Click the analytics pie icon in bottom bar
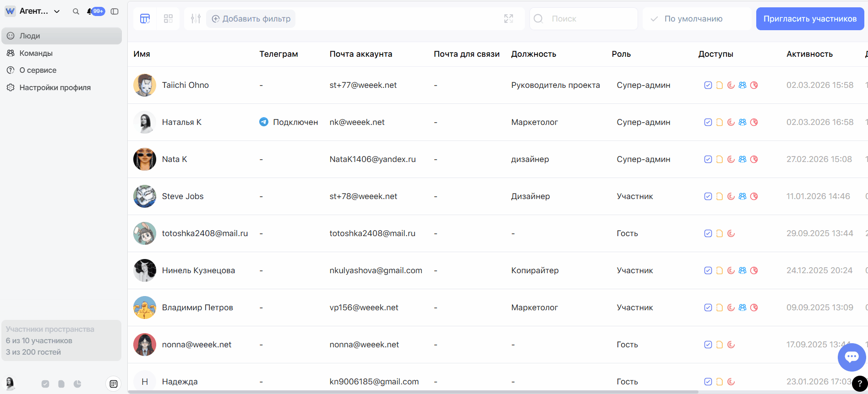This screenshot has height=394, width=868. tap(77, 384)
